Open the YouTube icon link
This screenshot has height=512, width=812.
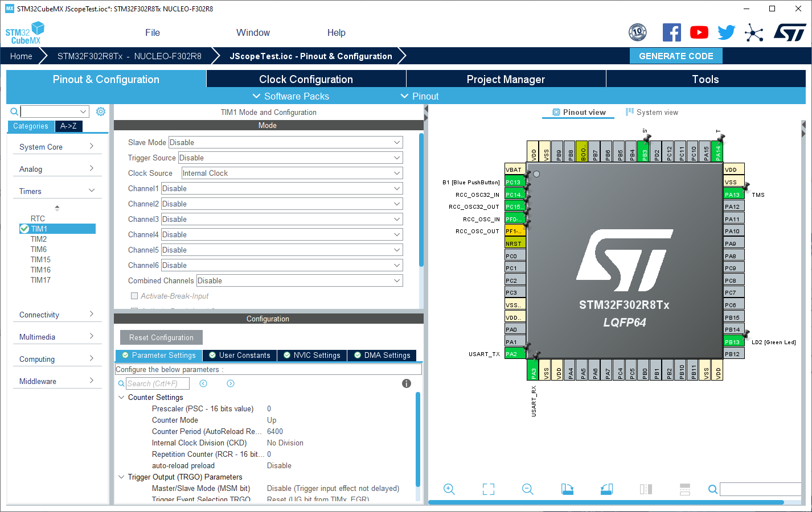pyautogui.click(x=699, y=32)
